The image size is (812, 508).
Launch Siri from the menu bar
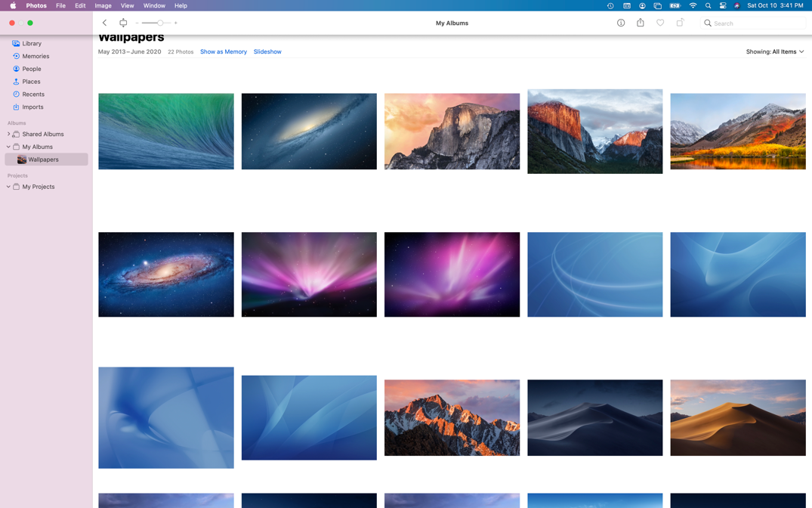click(x=737, y=6)
